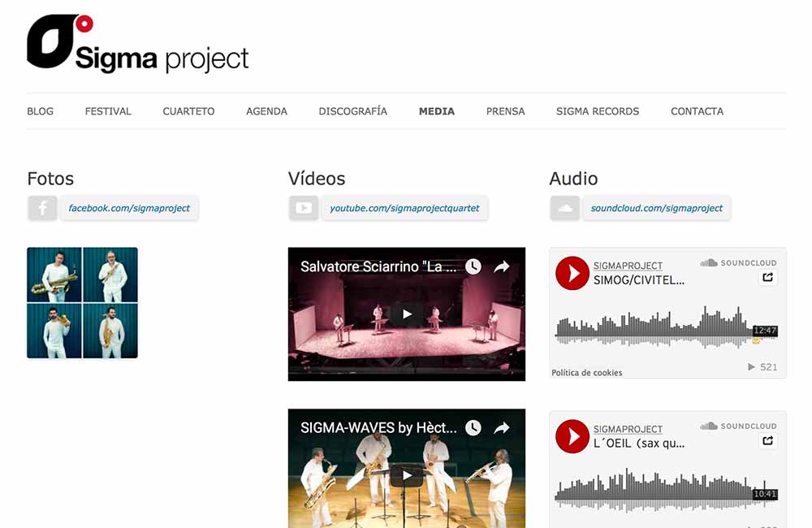
Task: Share the SIGMA-WAVES video
Action: click(501, 428)
